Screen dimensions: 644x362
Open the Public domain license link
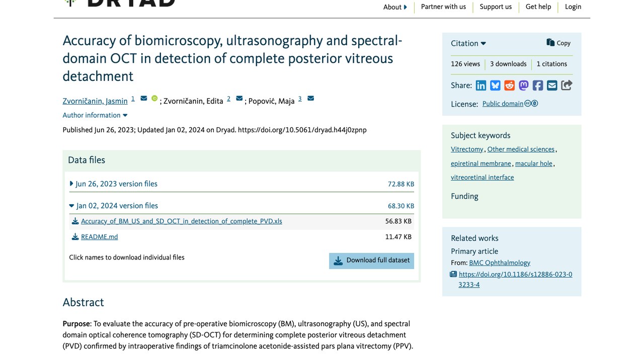point(503,104)
